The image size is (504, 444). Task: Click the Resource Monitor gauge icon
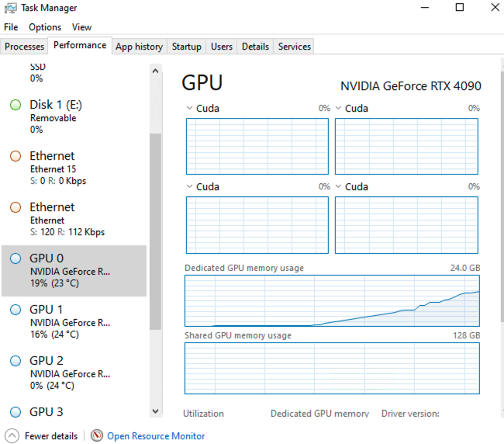point(97,435)
